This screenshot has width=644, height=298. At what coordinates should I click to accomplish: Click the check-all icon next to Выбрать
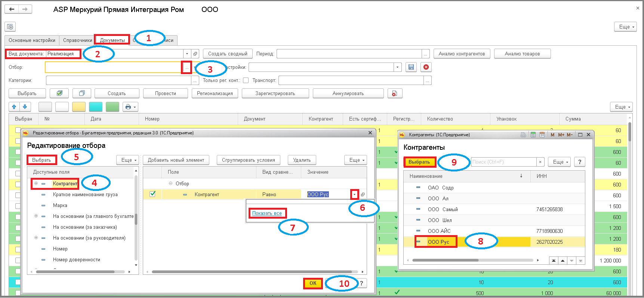click(x=59, y=93)
